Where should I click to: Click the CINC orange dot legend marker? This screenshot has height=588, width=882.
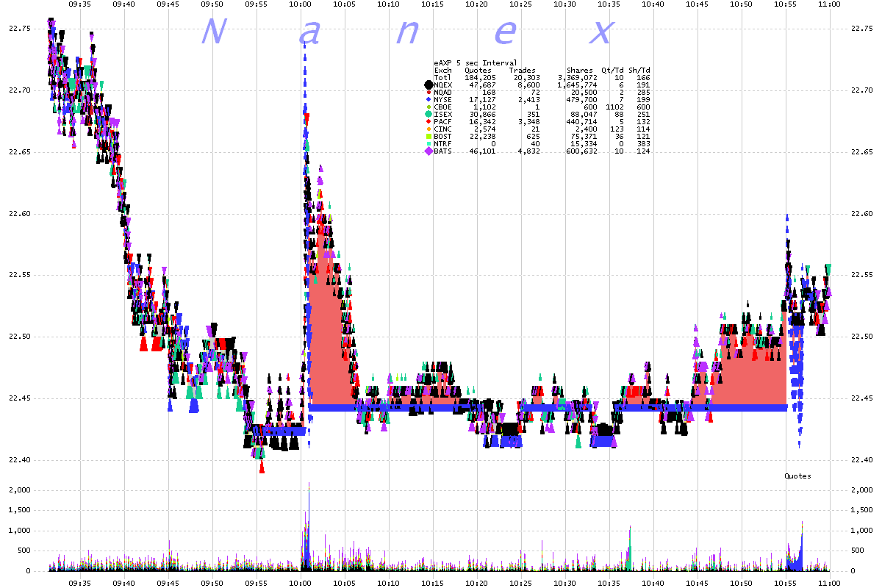click(x=428, y=129)
